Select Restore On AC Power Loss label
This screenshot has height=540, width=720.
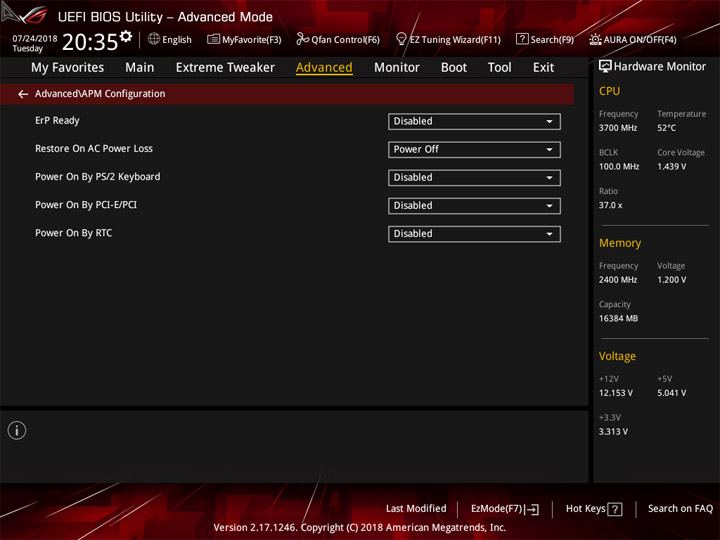(94, 149)
